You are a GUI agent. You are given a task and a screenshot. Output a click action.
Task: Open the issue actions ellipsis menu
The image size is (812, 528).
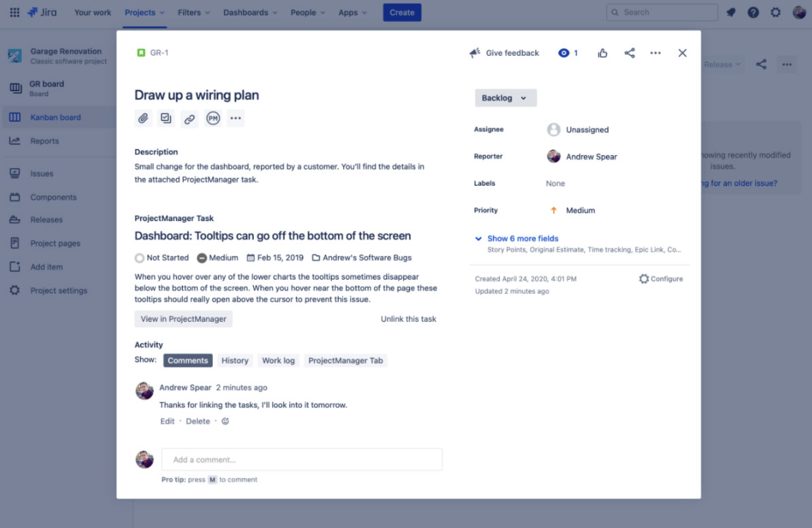pos(655,53)
